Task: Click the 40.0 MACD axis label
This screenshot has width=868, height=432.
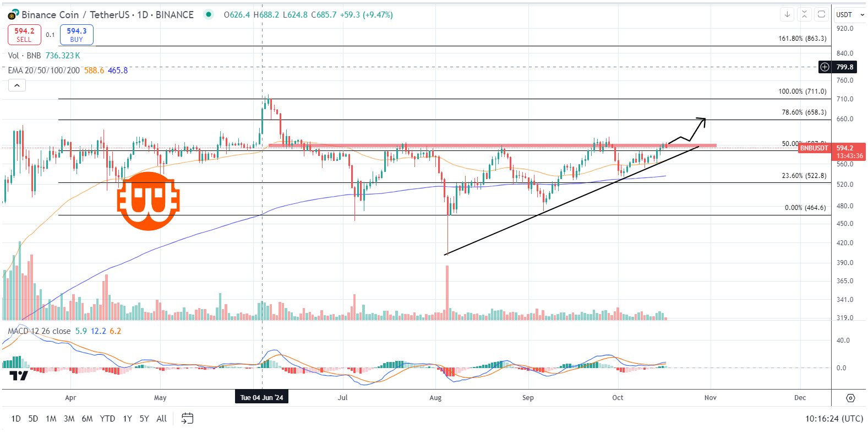Action: pyautogui.click(x=843, y=341)
